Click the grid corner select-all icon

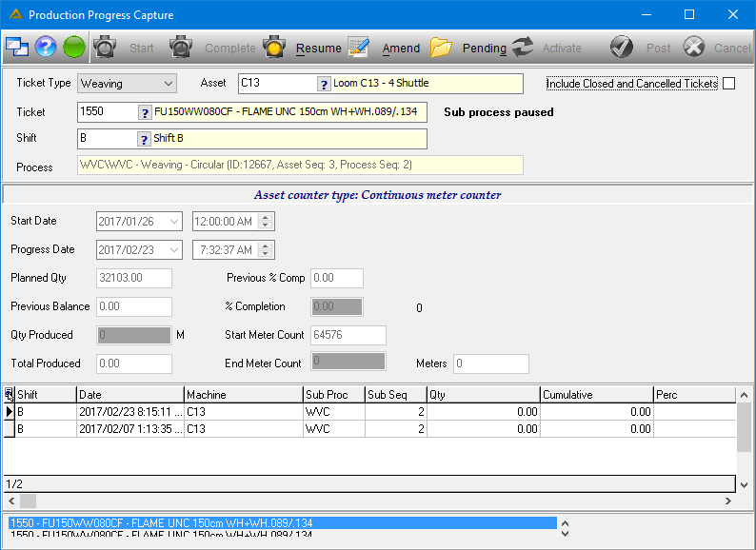pos(10,395)
